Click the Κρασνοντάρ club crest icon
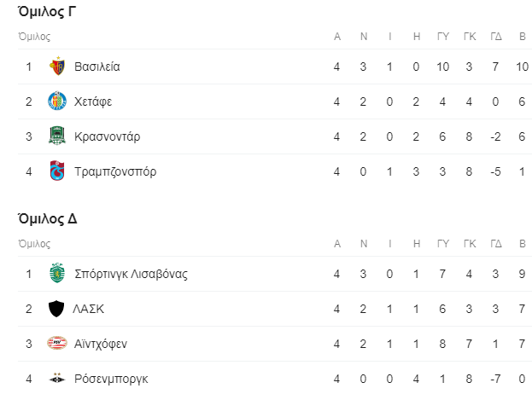 (57, 136)
